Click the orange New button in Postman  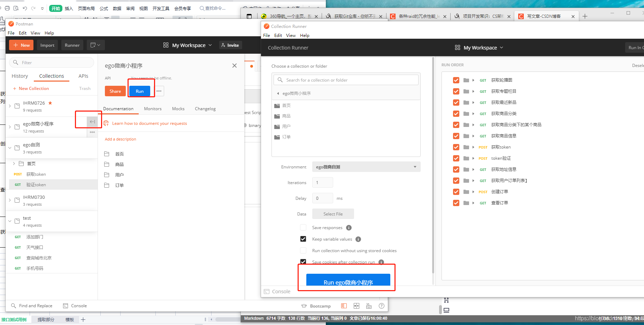pyautogui.click(x=21, y=45)
